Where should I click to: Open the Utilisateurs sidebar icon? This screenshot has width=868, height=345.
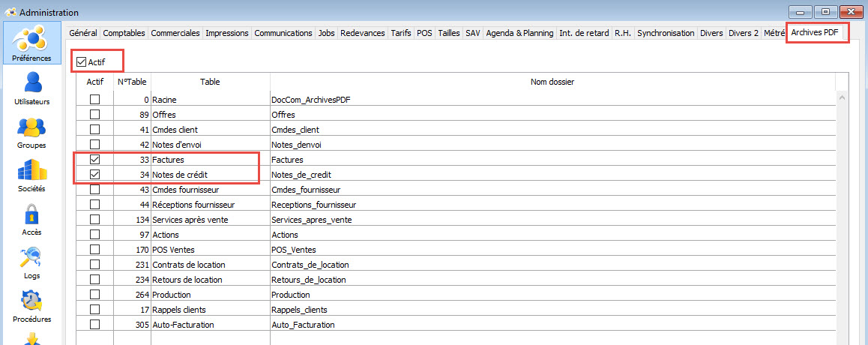tap(31, 87)
